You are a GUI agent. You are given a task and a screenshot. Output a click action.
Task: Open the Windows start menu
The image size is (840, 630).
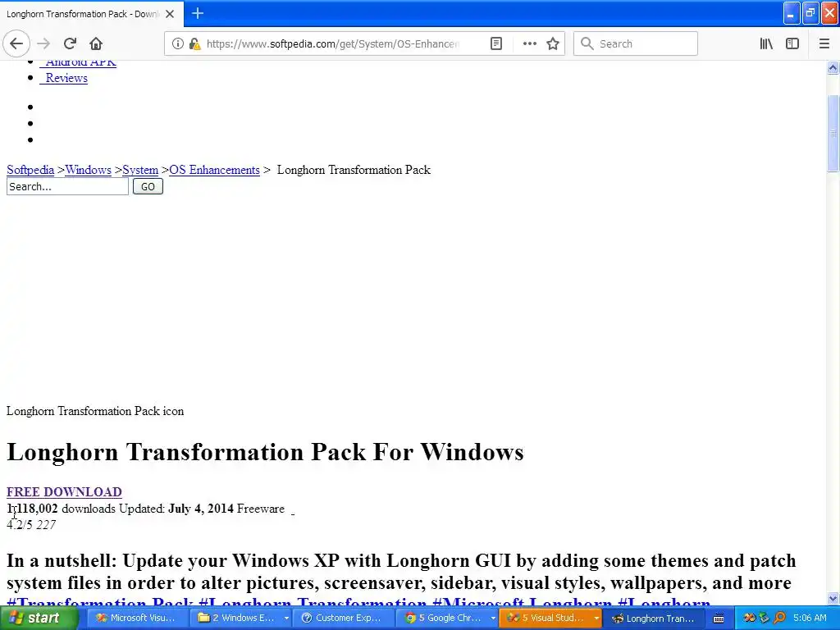tap(39, 618)
